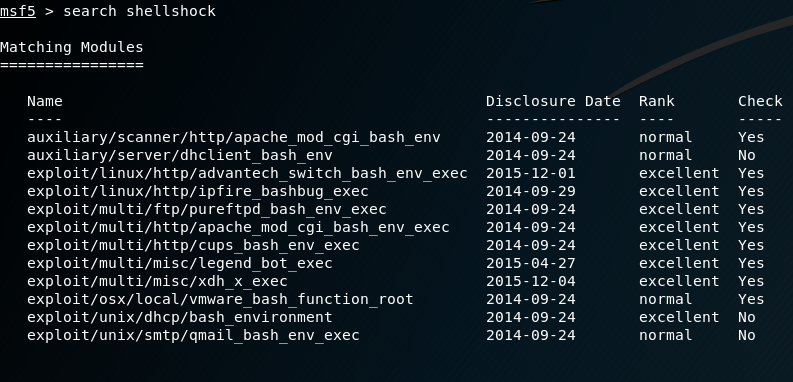This screenshot has width=793, height=382.
Task: Click the 'Matching Modules' heading
Action: click(x=72, y=47)
